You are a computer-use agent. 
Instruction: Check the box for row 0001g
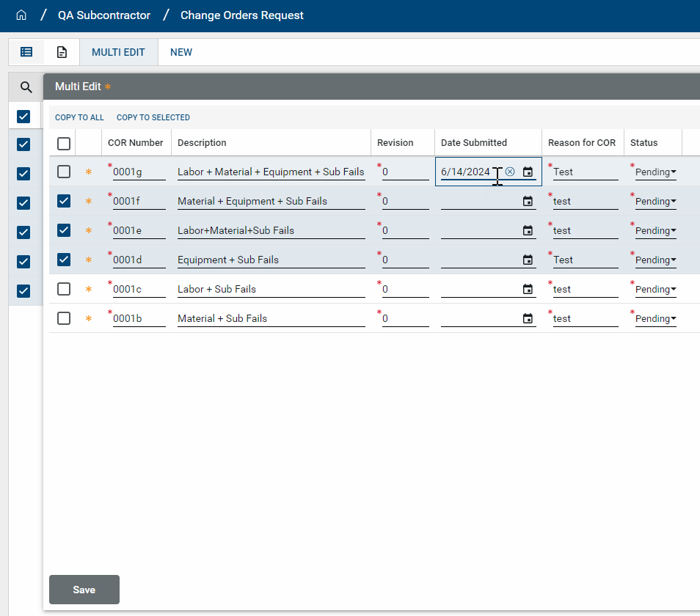(64, 172)
